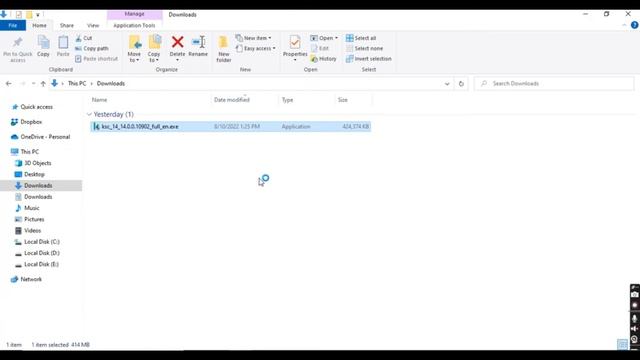Go back in folder history
The image size is (640, 360).
coord(9,84)
